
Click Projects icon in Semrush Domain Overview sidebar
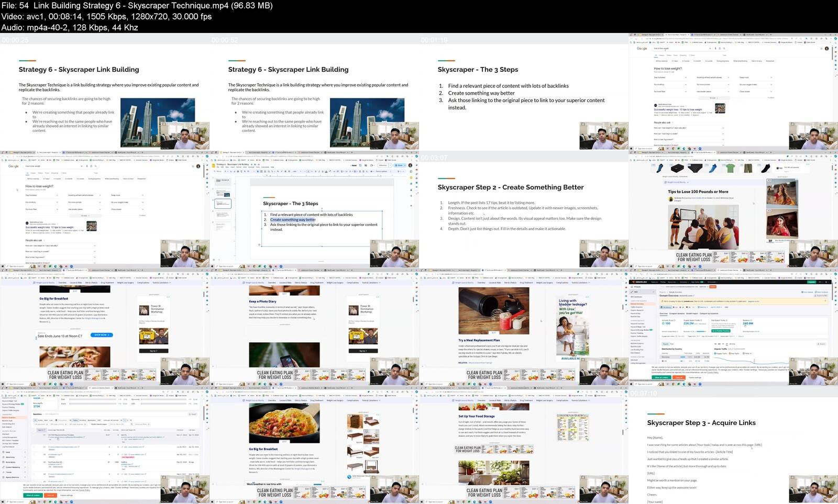click(x=633, y=287)
